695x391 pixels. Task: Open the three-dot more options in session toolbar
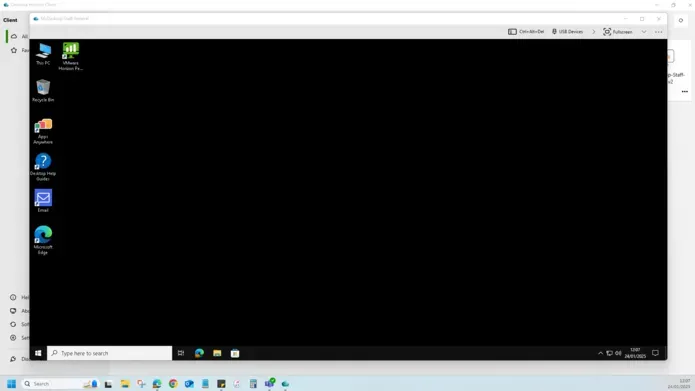[x=658, y=32]
